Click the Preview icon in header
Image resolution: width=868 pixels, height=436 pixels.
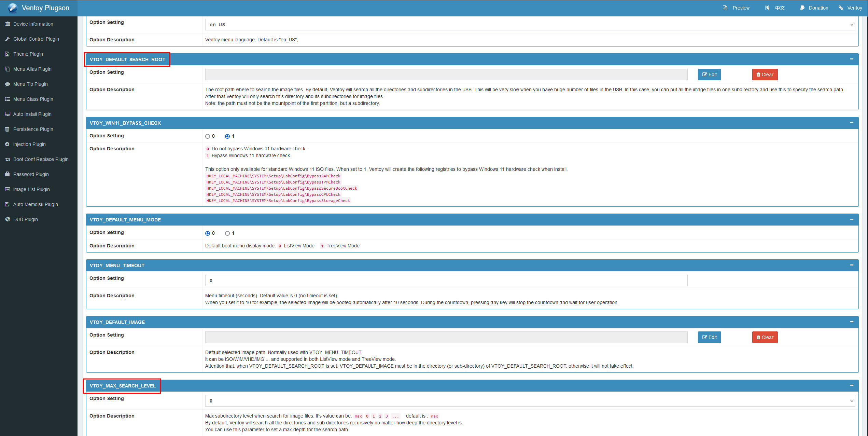tap(725, 8)
